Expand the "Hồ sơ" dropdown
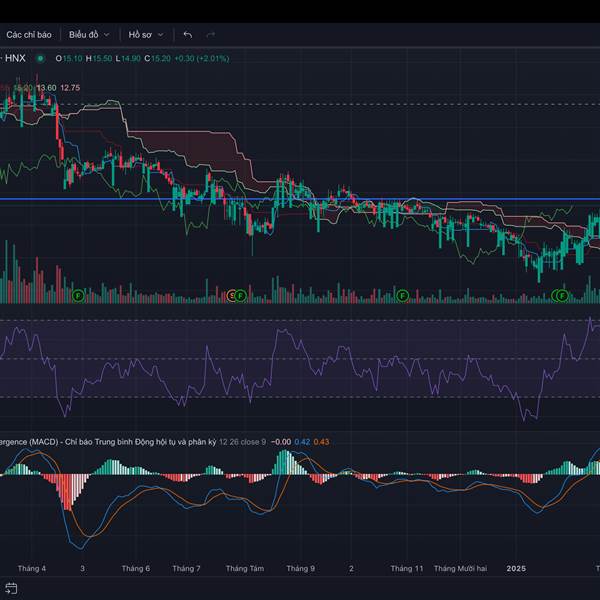The width and height of the screenshot is (600, 600). pyautogui.click(x=147, y=34)
